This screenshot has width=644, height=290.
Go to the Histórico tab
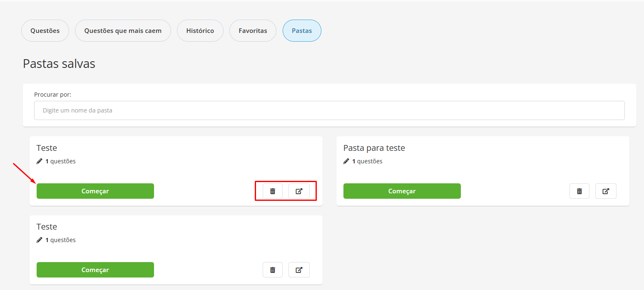pos(200,31)
